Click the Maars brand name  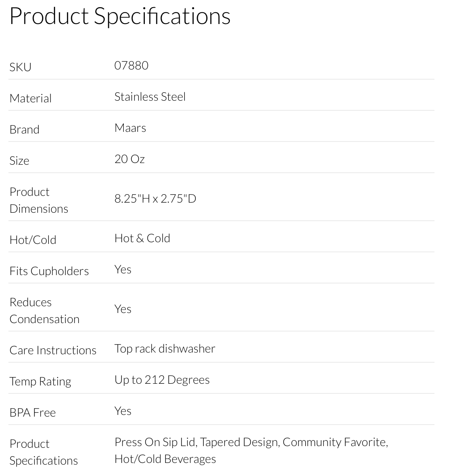(x=130, y=128)
